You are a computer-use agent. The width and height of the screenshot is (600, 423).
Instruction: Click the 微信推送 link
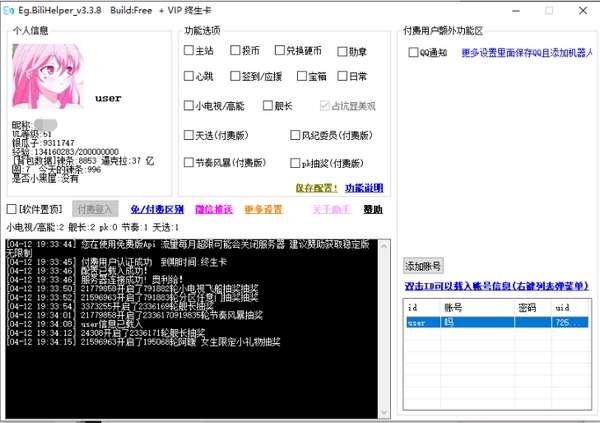click(x=214, y=209)
